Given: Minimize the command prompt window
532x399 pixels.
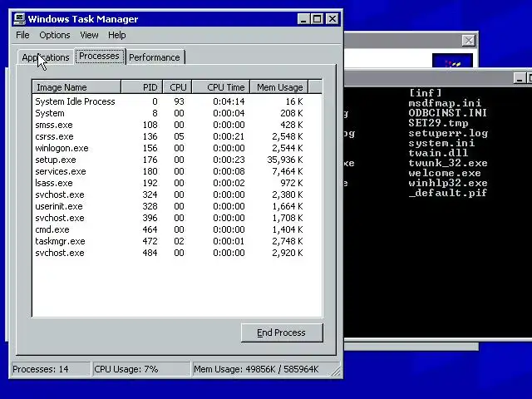Looking at the screenshot, I should tap(519, 78).
